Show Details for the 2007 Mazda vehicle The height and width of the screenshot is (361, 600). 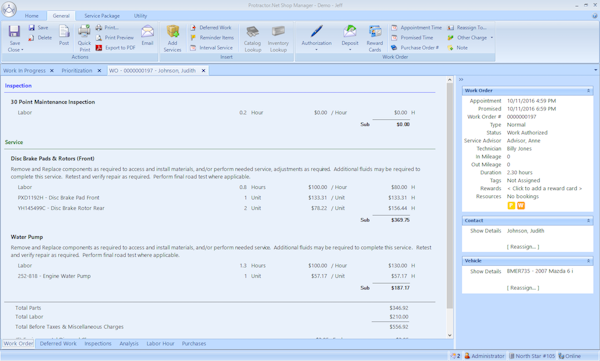(x=486, y=271)
